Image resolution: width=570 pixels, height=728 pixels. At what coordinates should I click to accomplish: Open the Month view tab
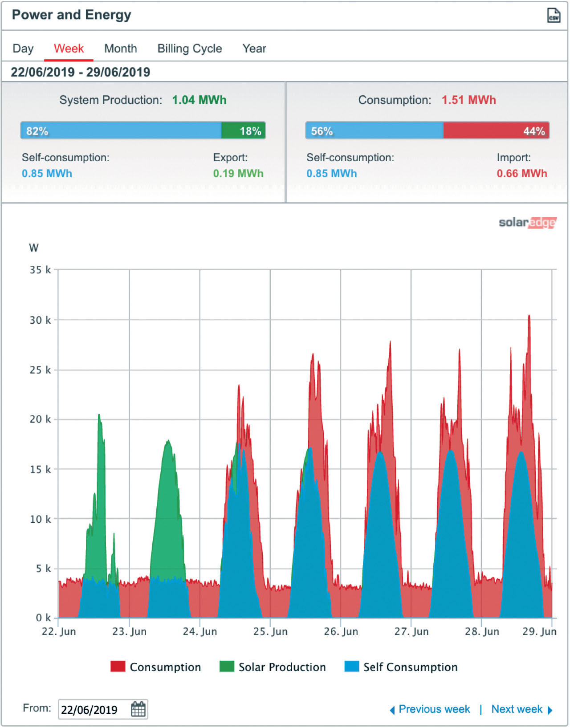(x=121, y=49)
